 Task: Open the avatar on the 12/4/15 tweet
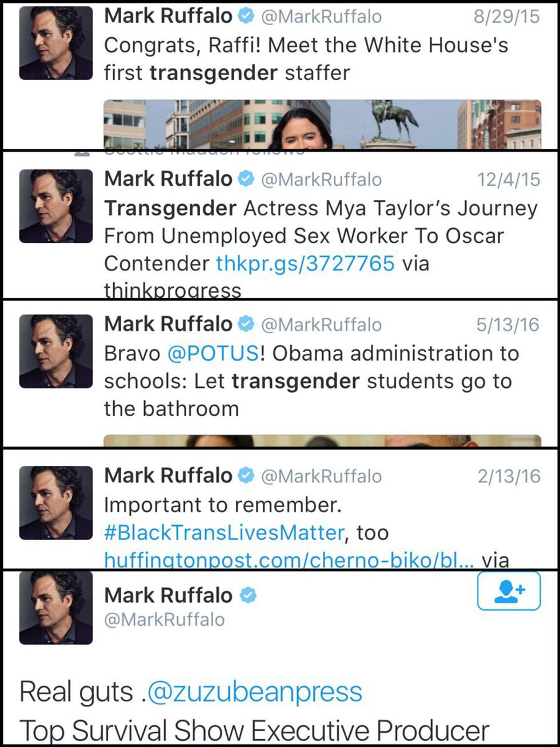(x=56, y=206)
